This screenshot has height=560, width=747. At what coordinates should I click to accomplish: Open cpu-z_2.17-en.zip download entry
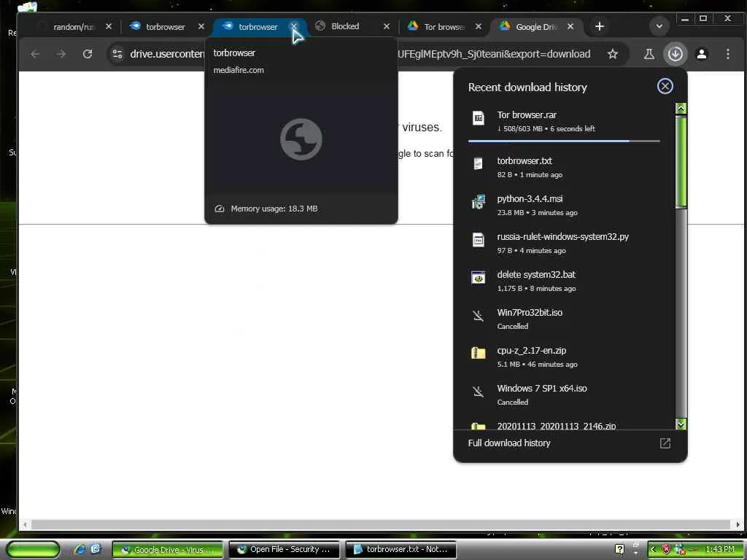click(x=564, y=357)
